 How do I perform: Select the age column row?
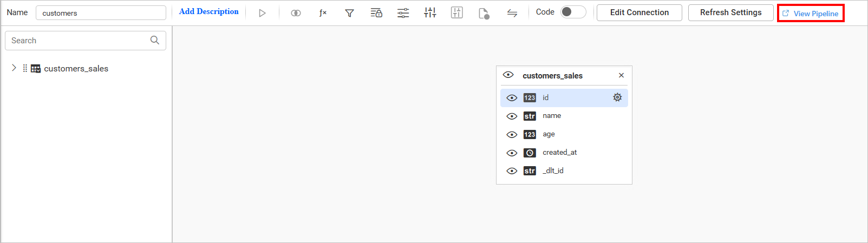click(549, 134)
